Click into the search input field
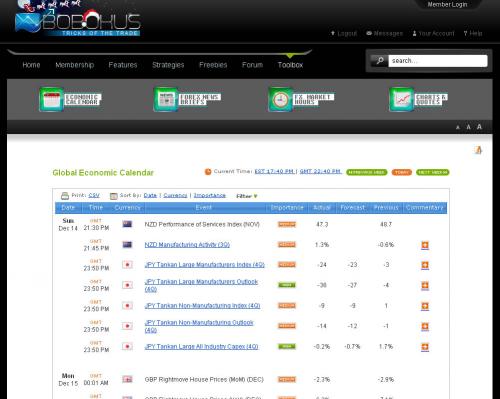Screen dimensions: 500x399 click(438, 61)
